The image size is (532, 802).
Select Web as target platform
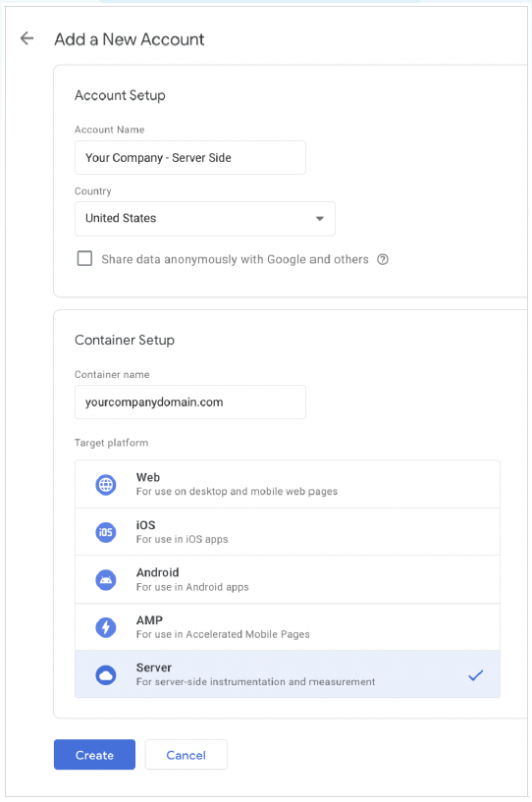click(288, 484)
